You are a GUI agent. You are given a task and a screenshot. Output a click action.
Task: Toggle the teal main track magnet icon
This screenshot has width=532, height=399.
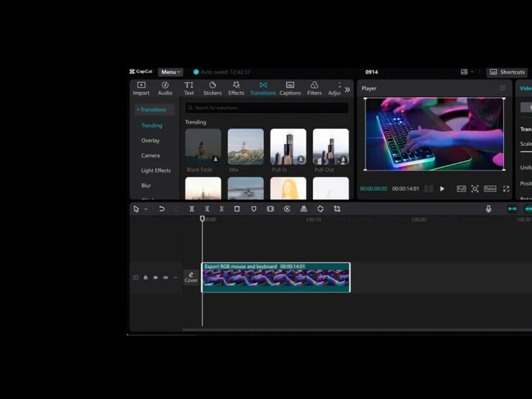click(513, 209)
